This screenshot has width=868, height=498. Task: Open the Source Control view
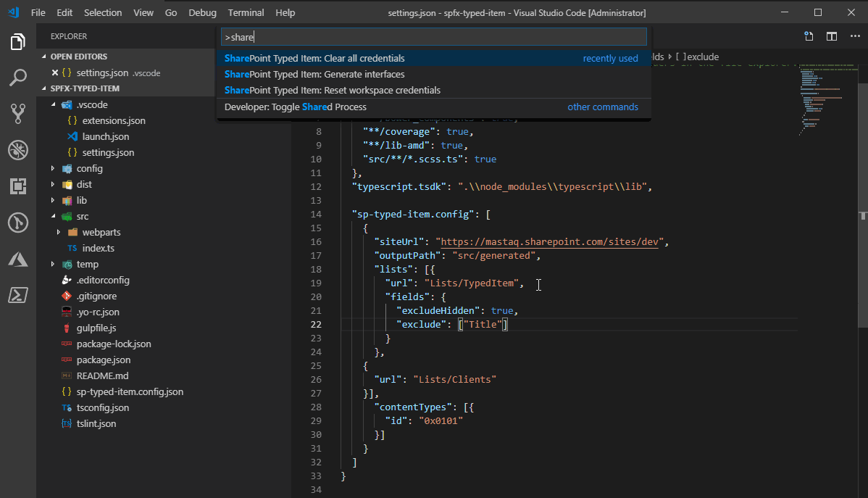[18, 113]
